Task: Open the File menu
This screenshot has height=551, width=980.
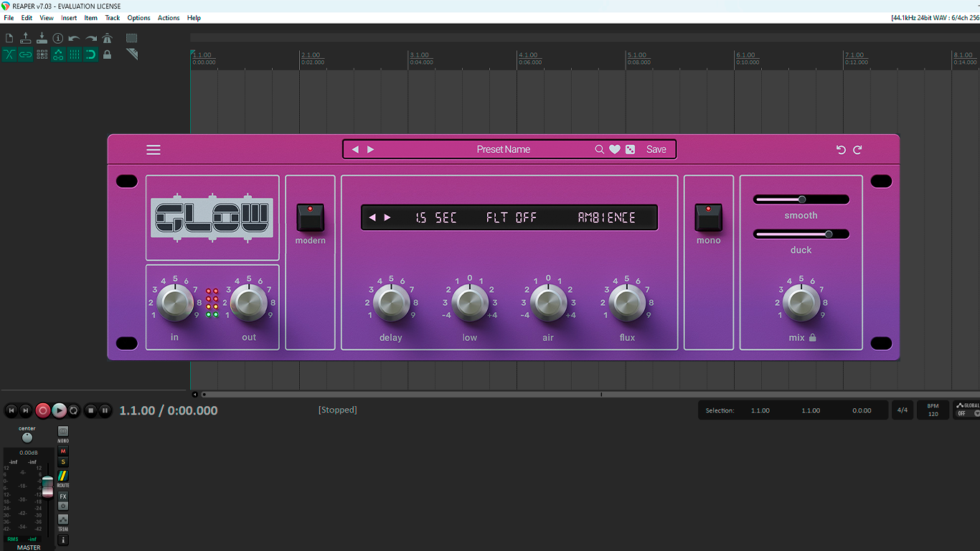Action: click(9, 18)
